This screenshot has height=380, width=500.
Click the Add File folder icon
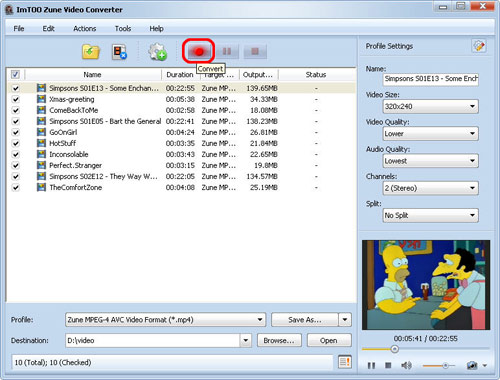[91, 52]
